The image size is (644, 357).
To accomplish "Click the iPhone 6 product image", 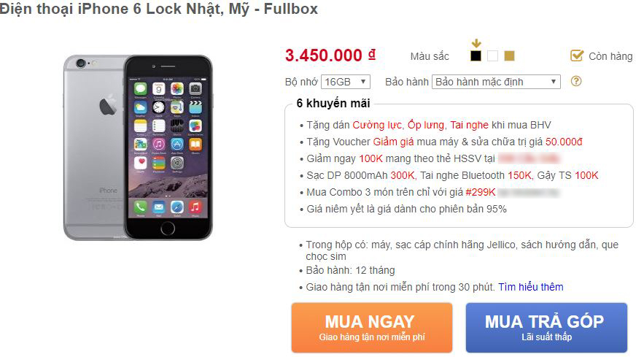I will (138, 147).
